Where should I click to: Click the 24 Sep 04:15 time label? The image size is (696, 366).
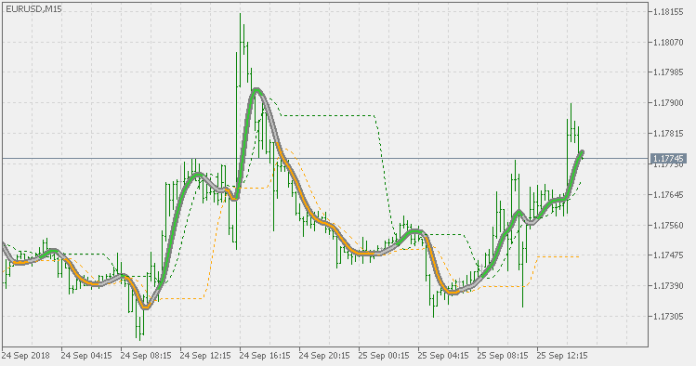(87, 356)
